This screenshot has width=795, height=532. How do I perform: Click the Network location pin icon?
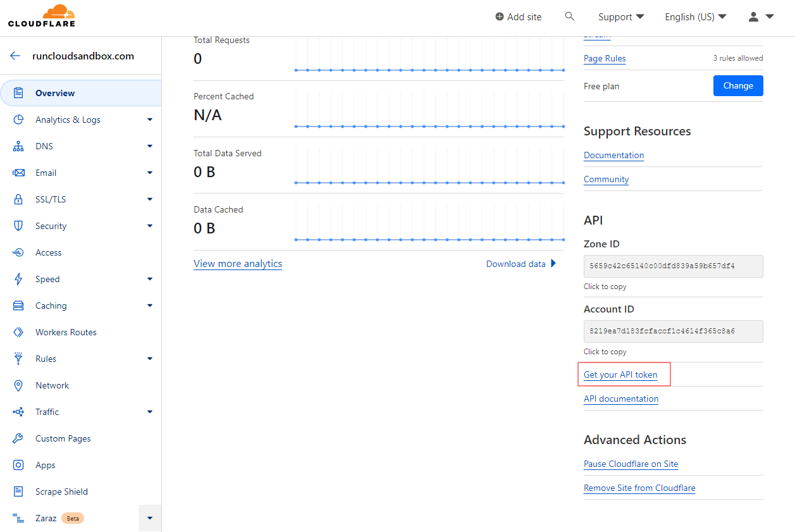pyautogui.click(x=18, y=385)
